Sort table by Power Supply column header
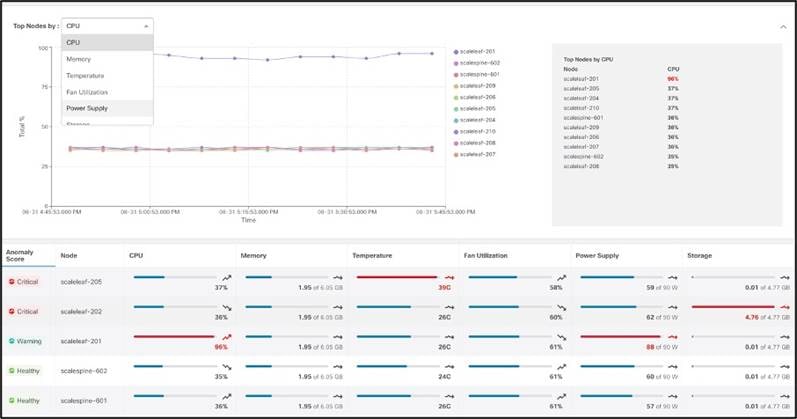 click(597, 255)
